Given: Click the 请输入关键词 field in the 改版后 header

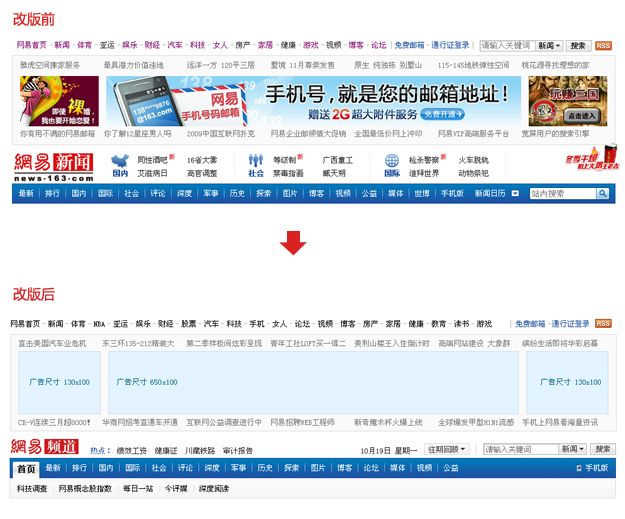Looking at the screenshot, I should pyautogui.click(x=521, y=449).
